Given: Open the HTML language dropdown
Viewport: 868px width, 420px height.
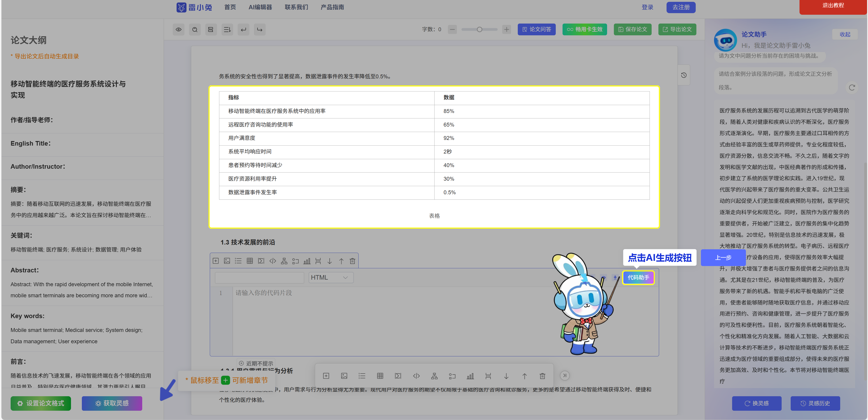Looking at the screenshot, I should point(331,277).
